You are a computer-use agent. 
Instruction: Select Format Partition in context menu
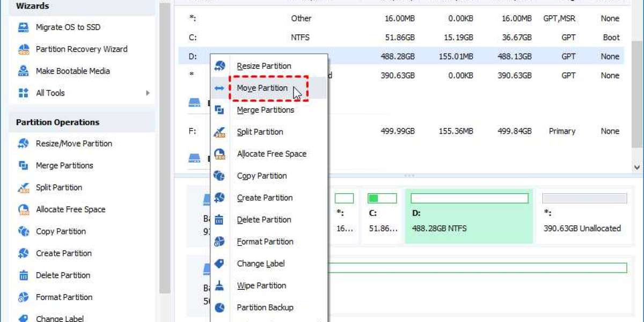click(x=265, y=242)
